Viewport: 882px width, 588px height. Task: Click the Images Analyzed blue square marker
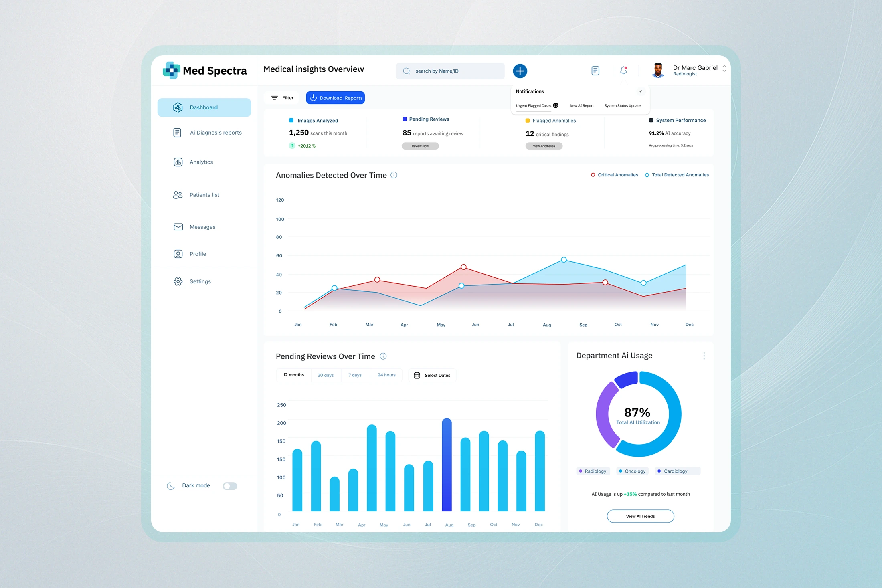pos(291,120)
